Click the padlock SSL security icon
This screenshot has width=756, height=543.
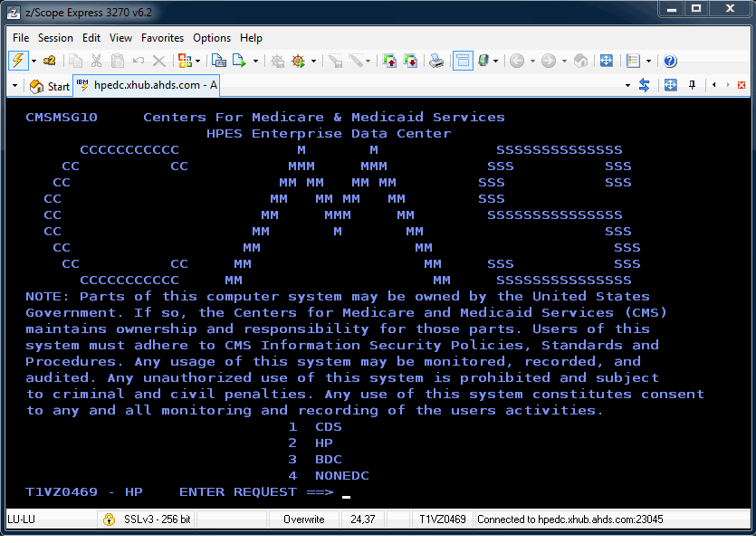pyautogui.click(x=109, y=519)
